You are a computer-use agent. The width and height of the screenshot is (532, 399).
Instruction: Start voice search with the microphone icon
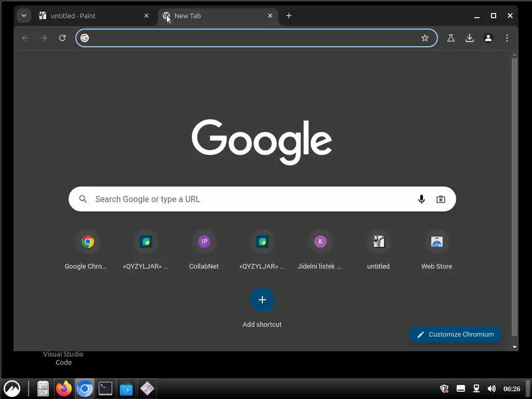(x=421, y=199)
